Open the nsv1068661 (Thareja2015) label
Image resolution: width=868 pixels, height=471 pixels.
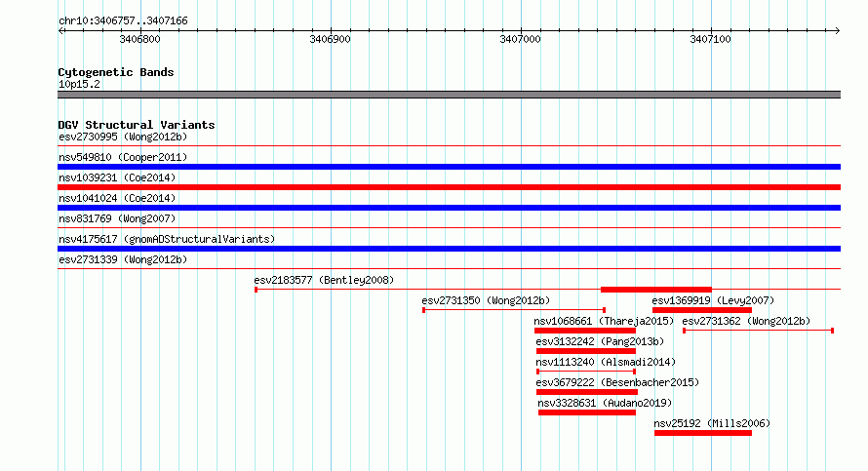[604, 321]
